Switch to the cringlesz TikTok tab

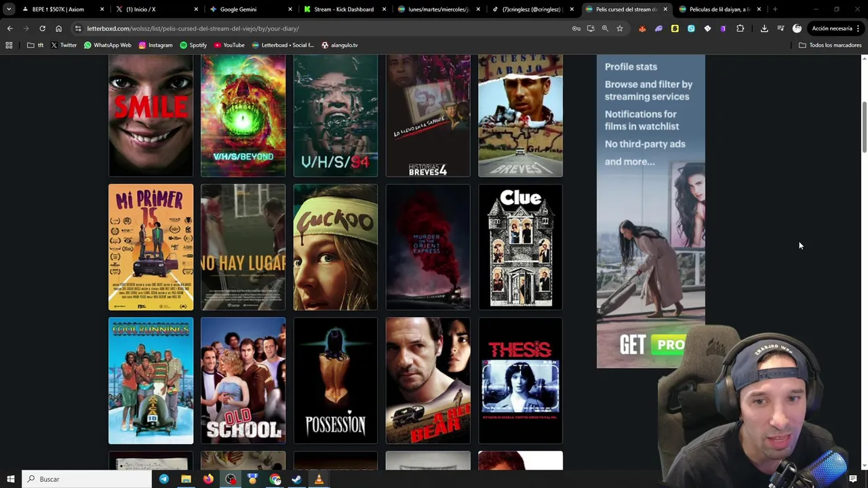[x=530, y=9]
